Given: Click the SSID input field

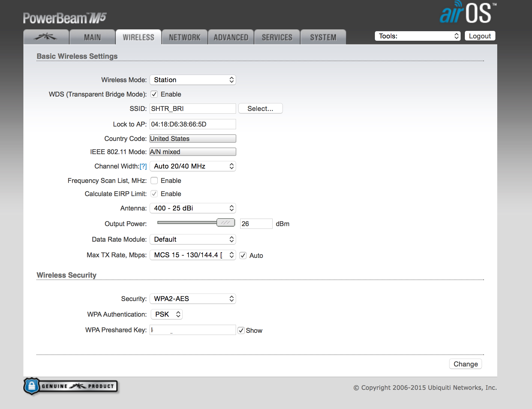Looking at the screenshot, I should pyautogui.click(x=193, y=109).
